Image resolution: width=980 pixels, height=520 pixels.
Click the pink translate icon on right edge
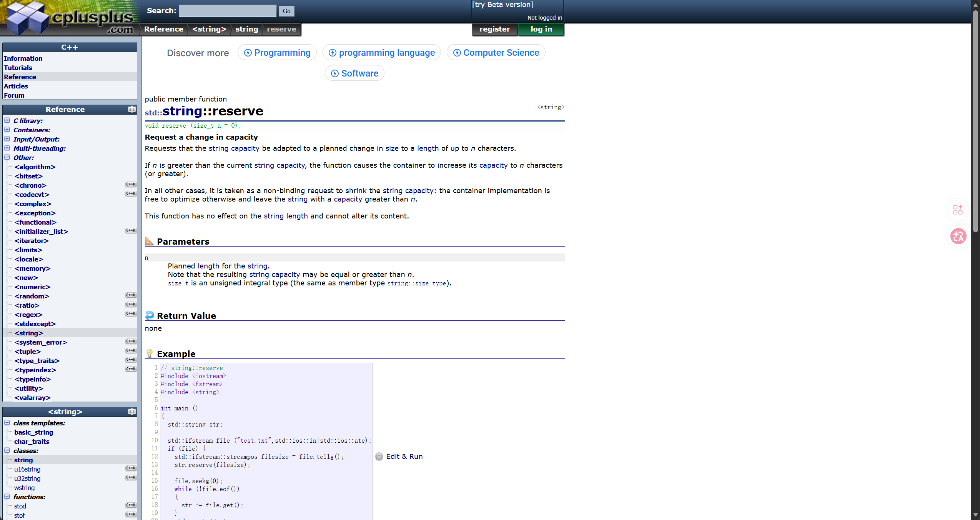(958, 236)
